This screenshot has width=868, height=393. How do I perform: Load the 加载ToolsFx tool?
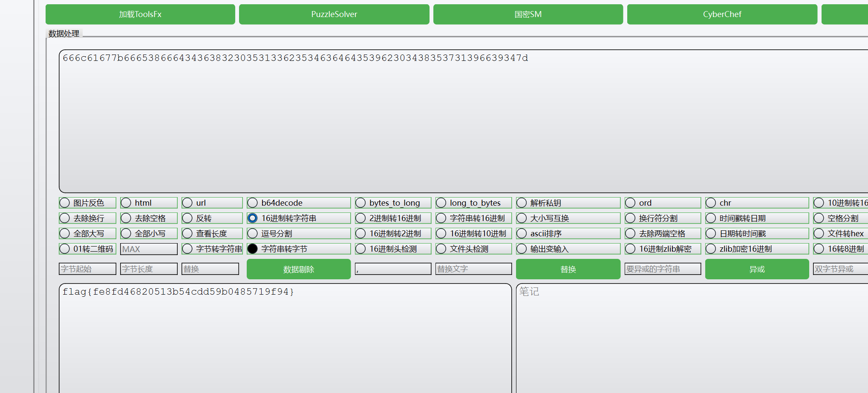click(140, 14)
